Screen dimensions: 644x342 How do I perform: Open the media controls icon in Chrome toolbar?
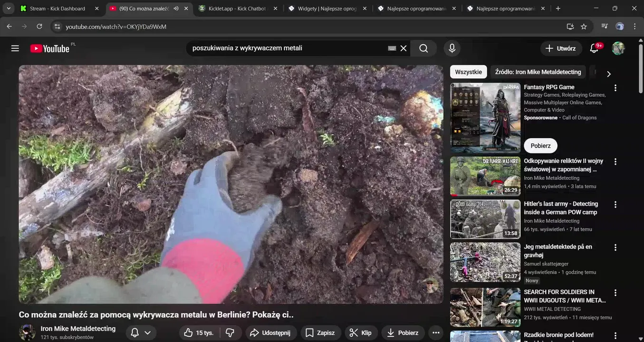pyautogui.click(x=605, y=27)
